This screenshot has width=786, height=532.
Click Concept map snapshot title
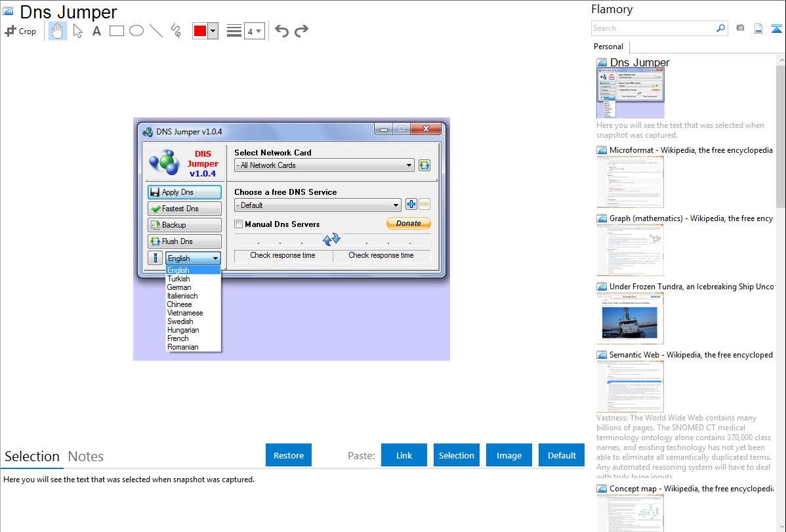[691, 488]
